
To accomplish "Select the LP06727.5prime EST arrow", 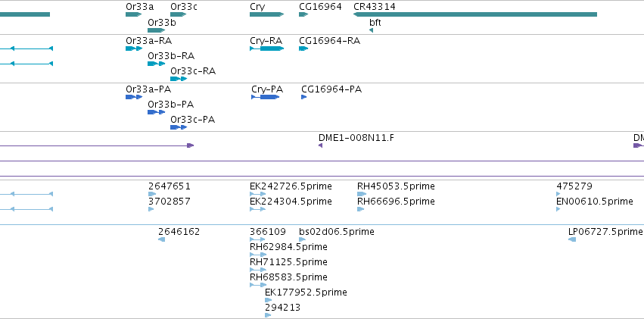I will click(x=571, y=239).
